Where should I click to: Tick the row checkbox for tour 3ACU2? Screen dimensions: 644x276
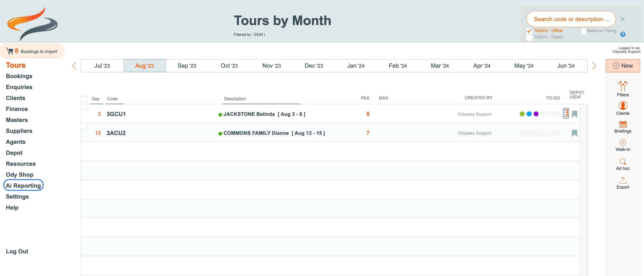[x=84, y=126]
